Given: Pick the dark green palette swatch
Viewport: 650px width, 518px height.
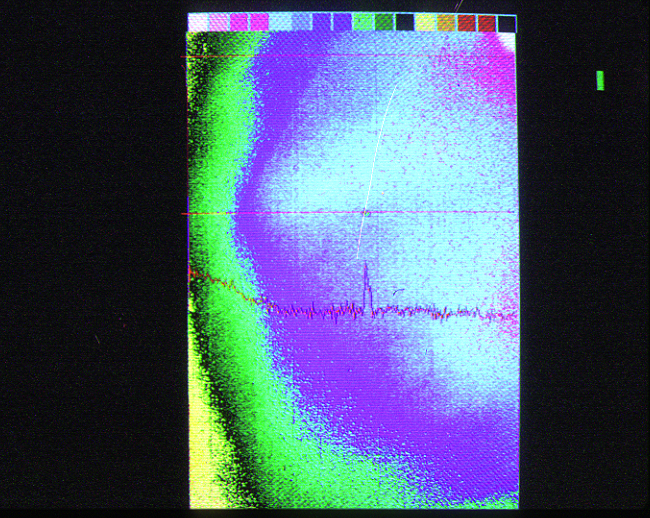Looking at the screenshot, I should coord(383,22).
